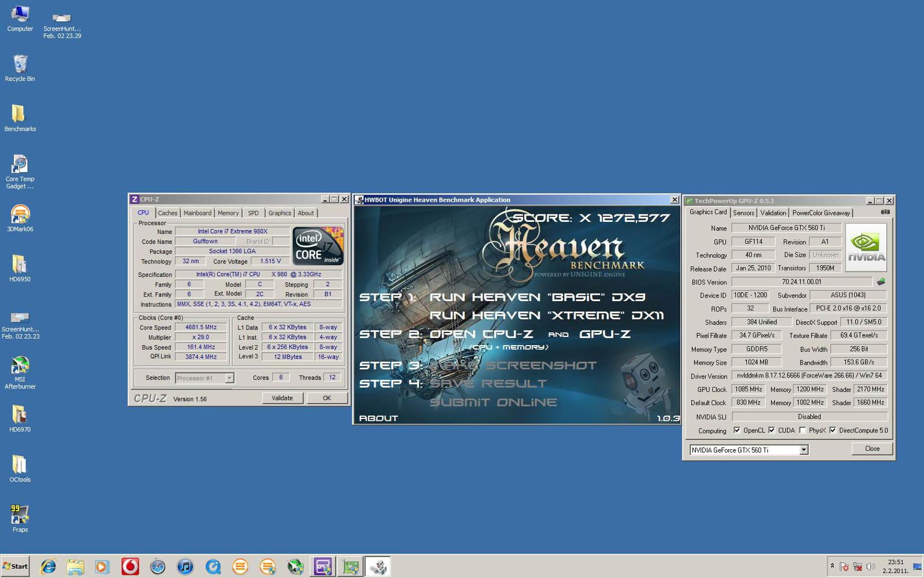The image size is (924, 578).
Task: Open Safari from the taskbar
Action: 158,567
